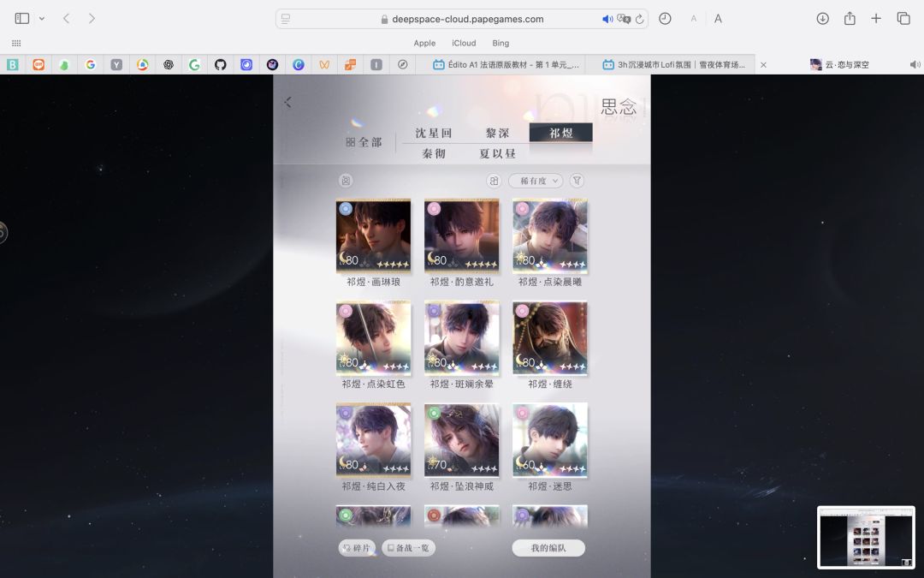Open the 祁煜·点染晨曦 memory card
Screen dimensions: 924x578
point(550,236)
